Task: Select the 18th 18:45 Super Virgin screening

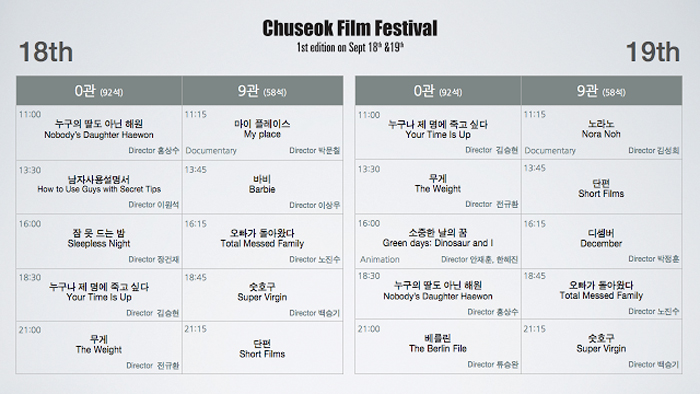Action: coord(262,294)
